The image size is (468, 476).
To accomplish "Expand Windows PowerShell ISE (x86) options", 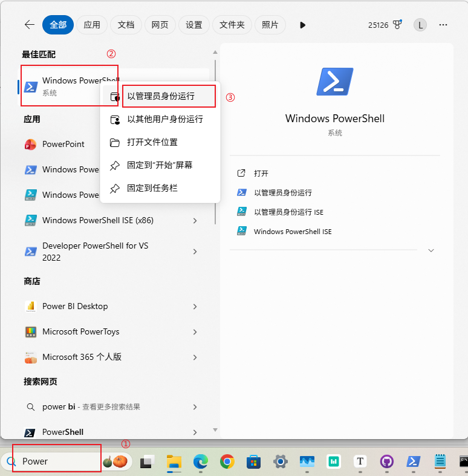I will tap(195, 221).
